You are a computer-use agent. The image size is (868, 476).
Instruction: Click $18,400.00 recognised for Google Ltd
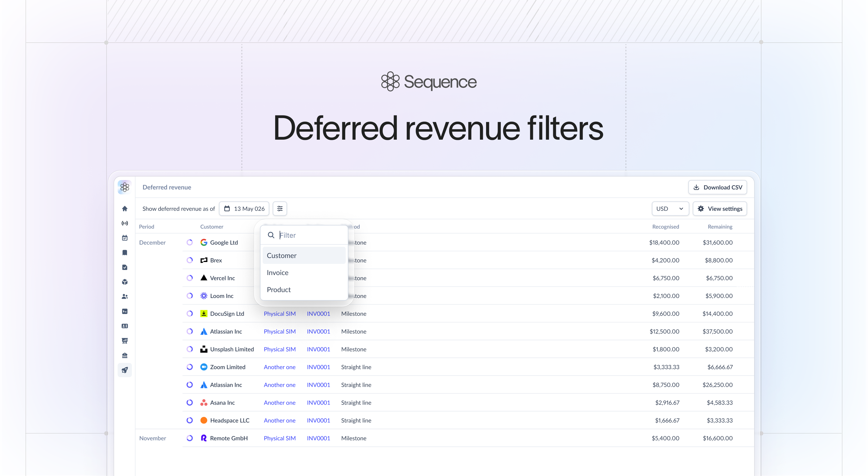(664, 242)
